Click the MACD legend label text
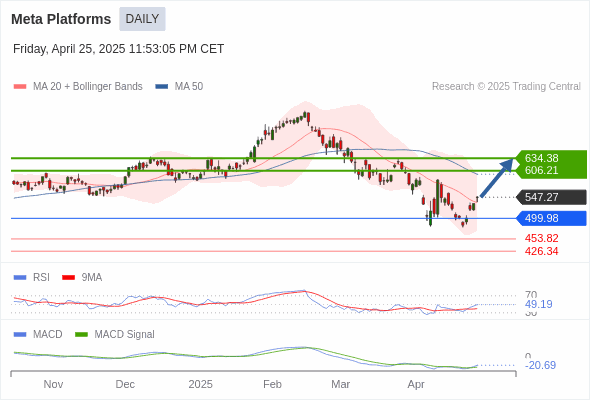Image resolution: width=590 pixels, height=400 pixels. point(48,335)
